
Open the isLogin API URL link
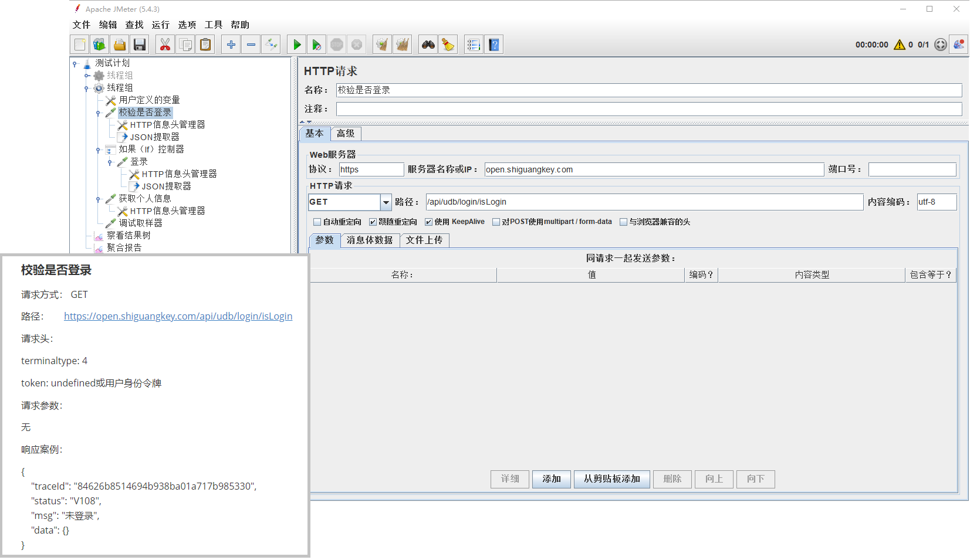tap(178, 317)
